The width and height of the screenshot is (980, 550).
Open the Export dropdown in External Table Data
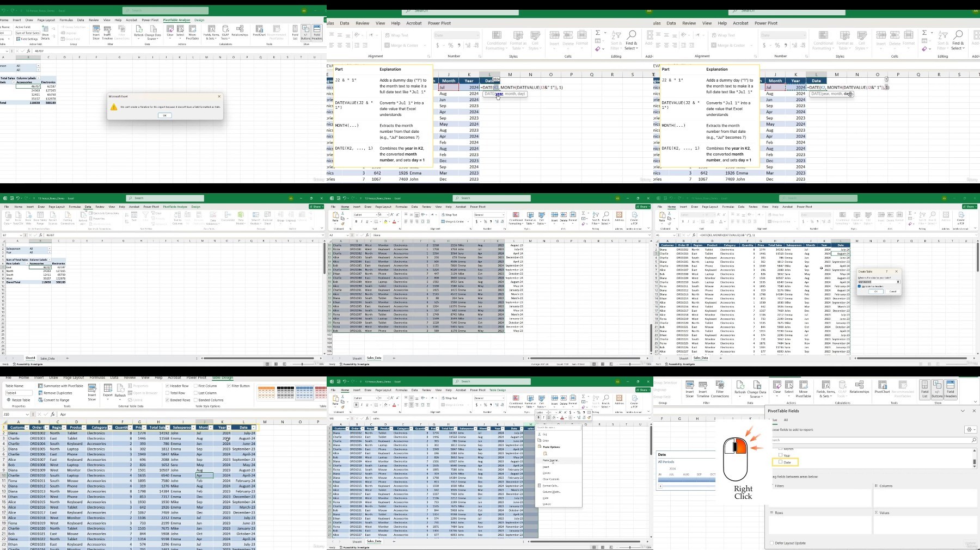coord(107,393)
